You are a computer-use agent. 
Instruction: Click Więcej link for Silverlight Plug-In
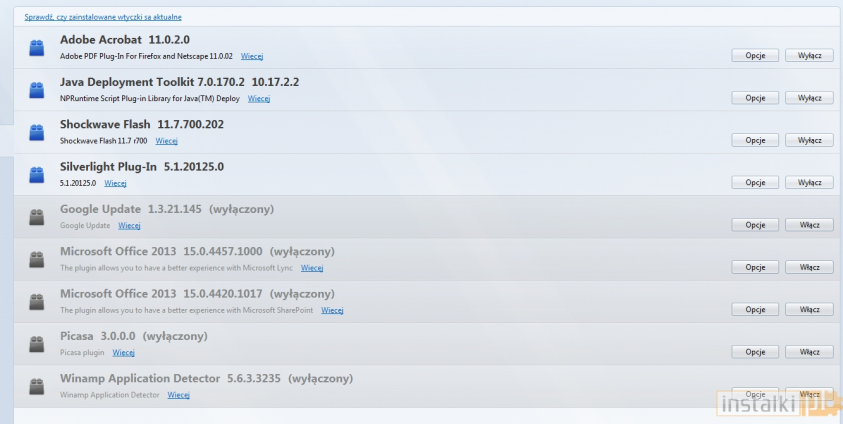pyautogui.click(x=115, y=183)
